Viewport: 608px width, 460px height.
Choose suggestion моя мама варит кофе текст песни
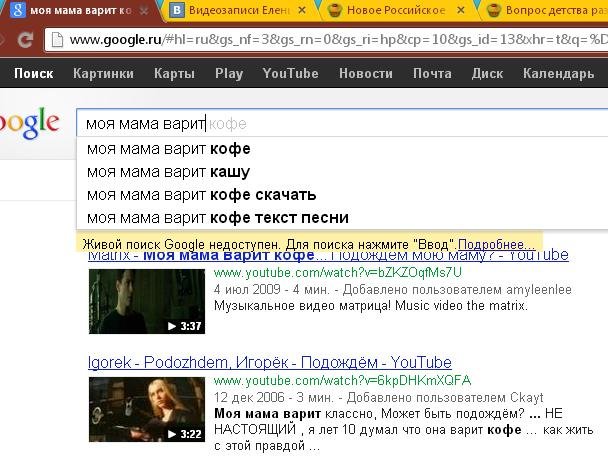[342, 218]
